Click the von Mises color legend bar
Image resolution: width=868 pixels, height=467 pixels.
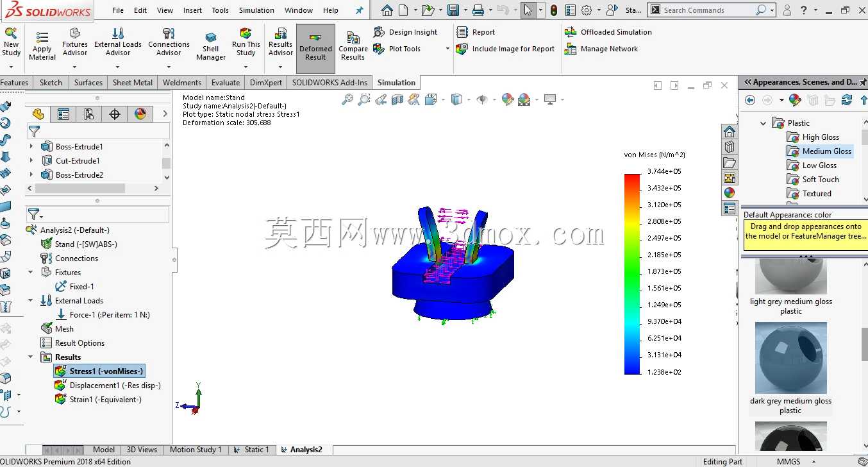coord(632,273)
